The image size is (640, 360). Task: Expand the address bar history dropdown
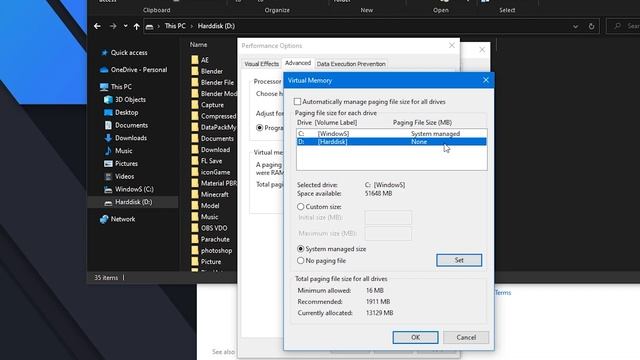click(576, 27)
